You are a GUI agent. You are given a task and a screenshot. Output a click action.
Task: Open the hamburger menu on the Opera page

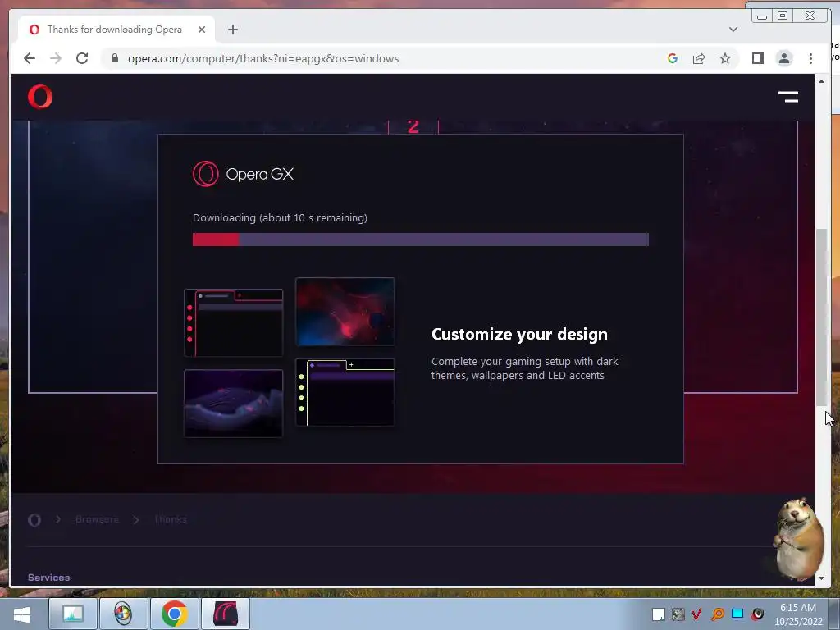click(788, 97)
